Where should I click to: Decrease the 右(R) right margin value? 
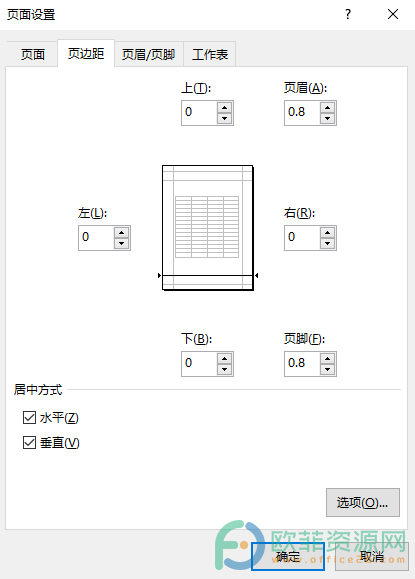click(327, 244)
